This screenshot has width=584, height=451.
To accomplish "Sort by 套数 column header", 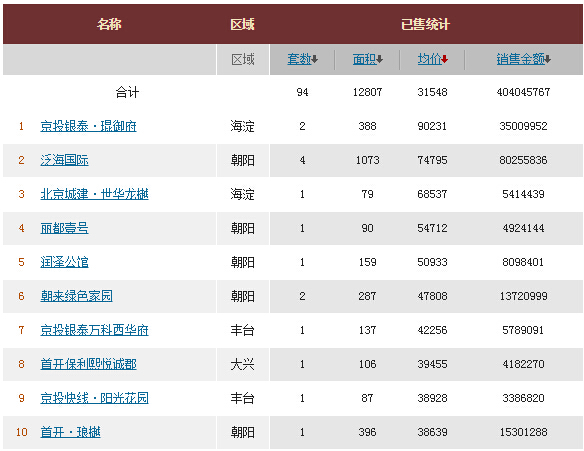I will 299,59.
